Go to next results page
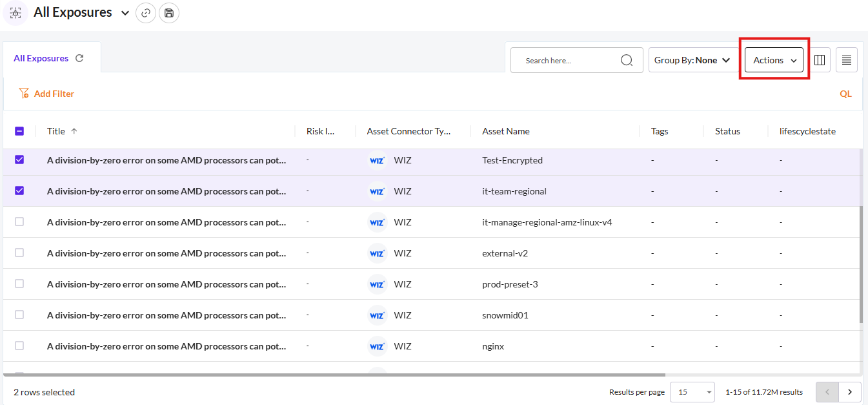This screenshot has width=868, height=405. (850, 392)
